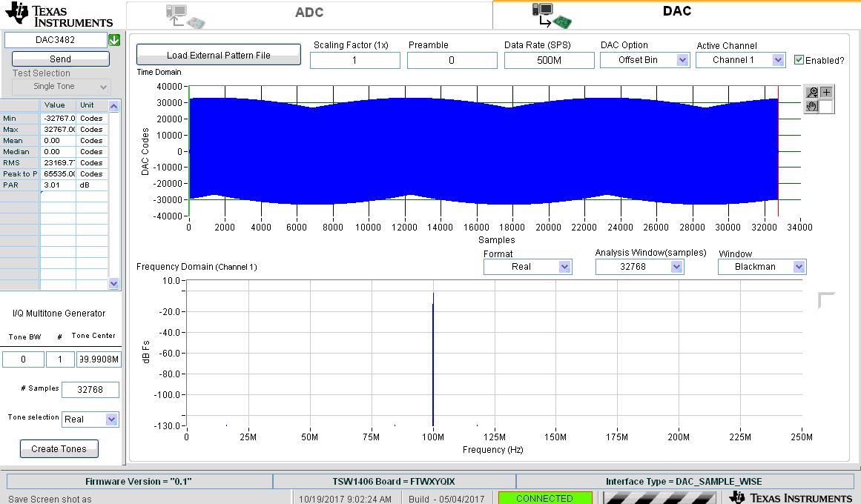
Task: Click the statistics table scroll down arrow
Action: pyautogui.click(x=113, y=283)
